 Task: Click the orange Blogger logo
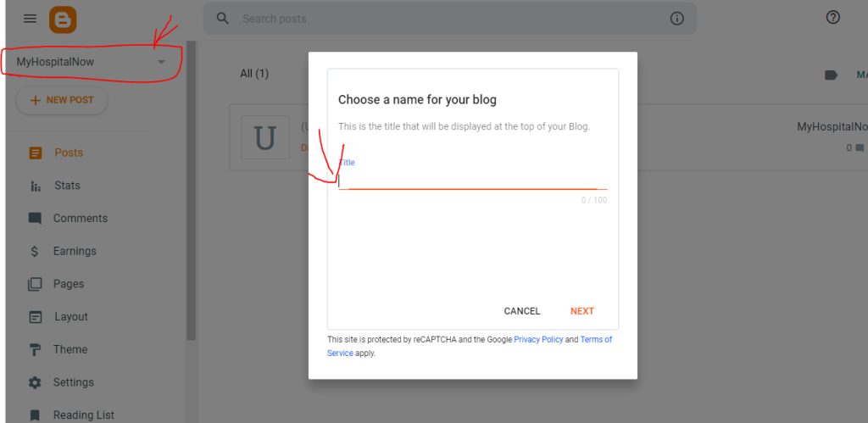pyautogui.click(x=63, y=19)
